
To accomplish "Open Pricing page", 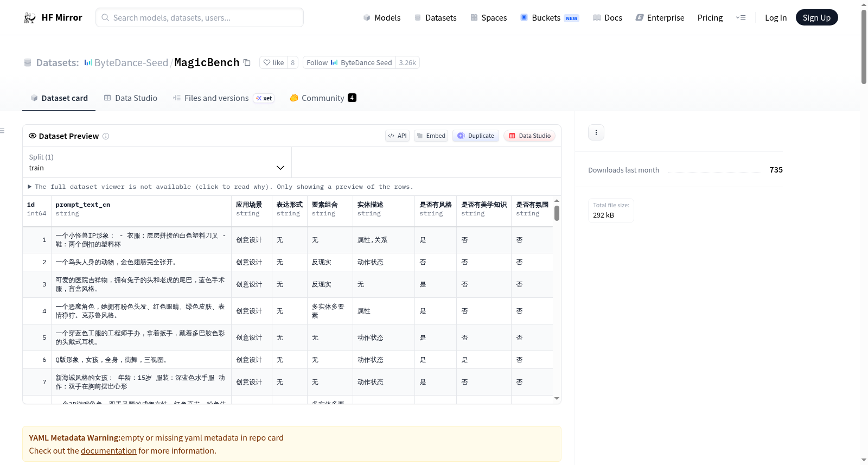I will click(x=710, y=18).
